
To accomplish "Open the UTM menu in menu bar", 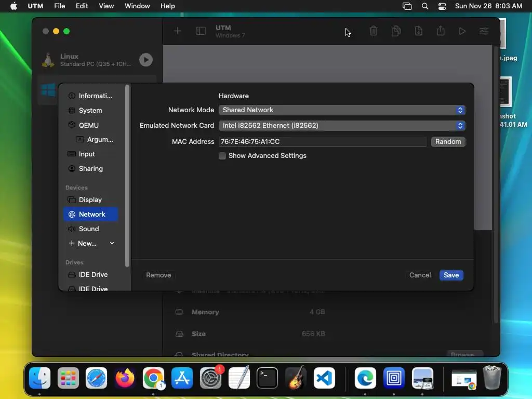I will pyautogui.click(x=35, y=6).
